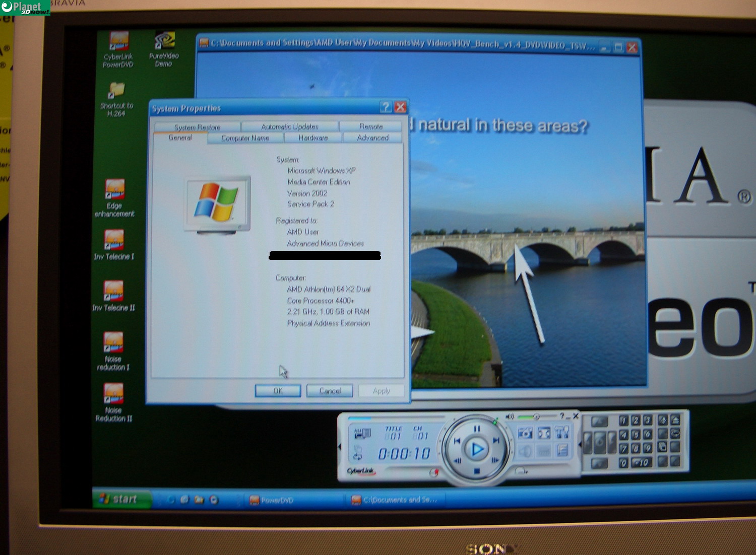Skip to next chapter in PowerDVD
Screen dimensions: 756x555
496,441
